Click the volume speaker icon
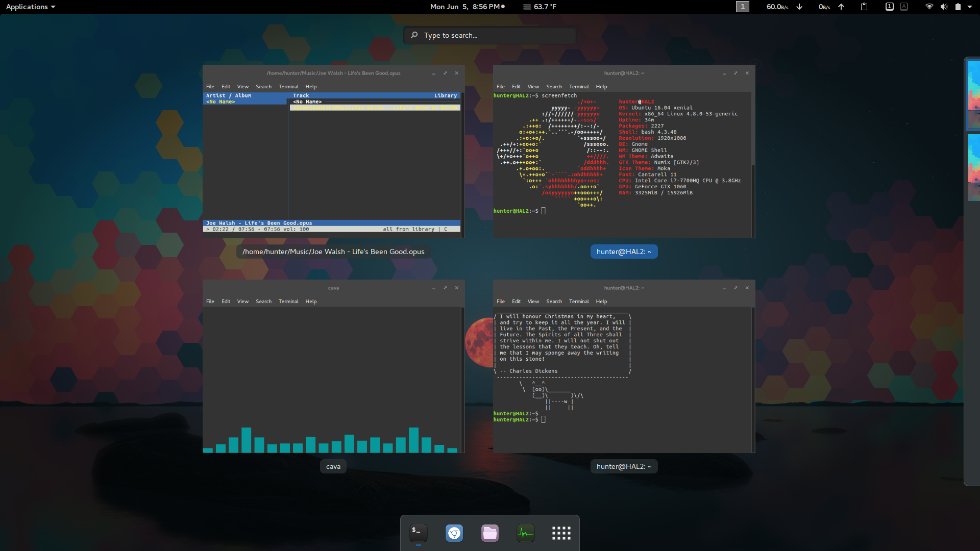 pyautogui.click(x=944, y=7)
